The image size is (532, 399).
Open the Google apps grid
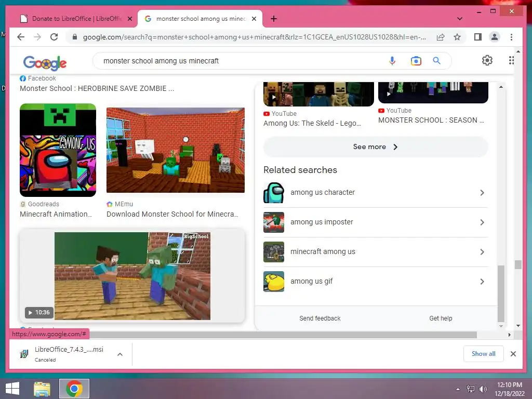511,60
